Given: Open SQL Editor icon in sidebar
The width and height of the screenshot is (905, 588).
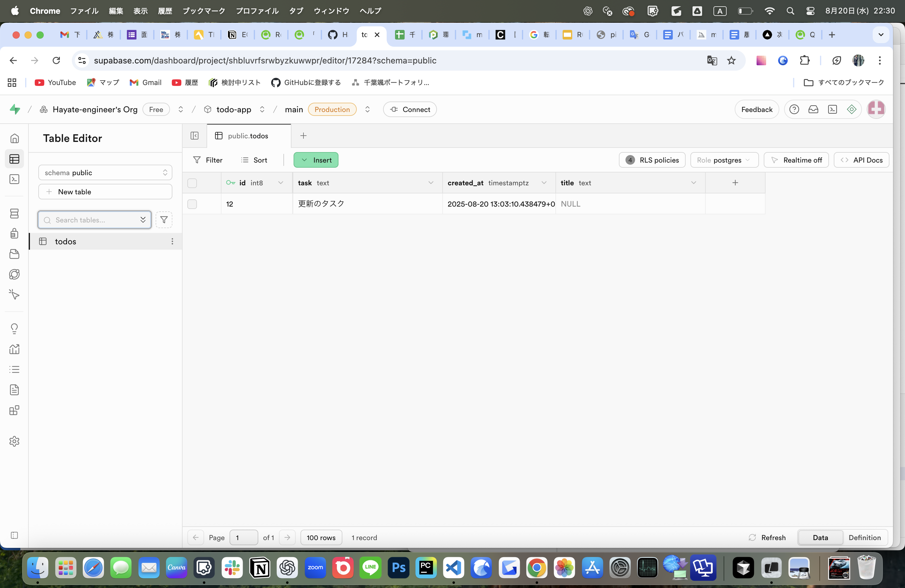Looking at the screenshot, I should click(14, 179).
